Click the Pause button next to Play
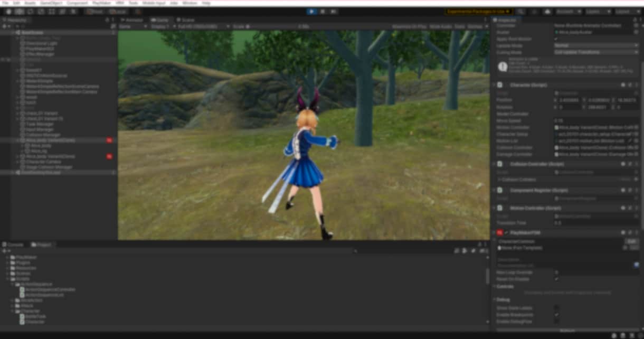 pos(323,11)
